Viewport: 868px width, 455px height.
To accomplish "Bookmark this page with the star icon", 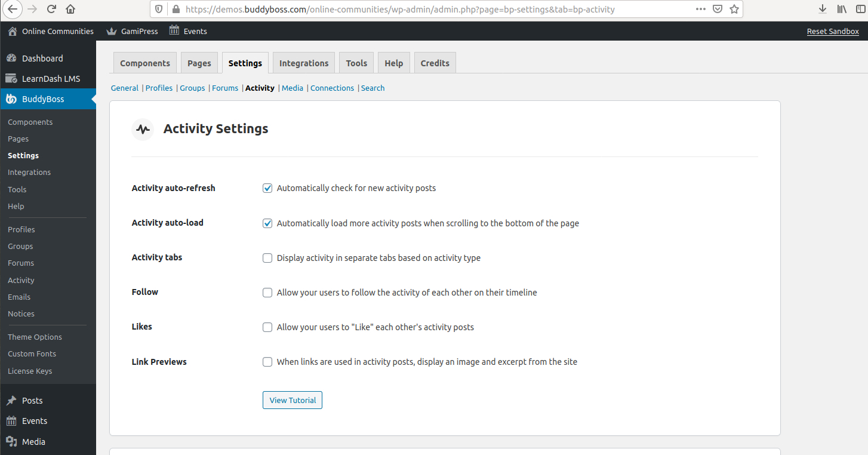I will tap(734, 9).
